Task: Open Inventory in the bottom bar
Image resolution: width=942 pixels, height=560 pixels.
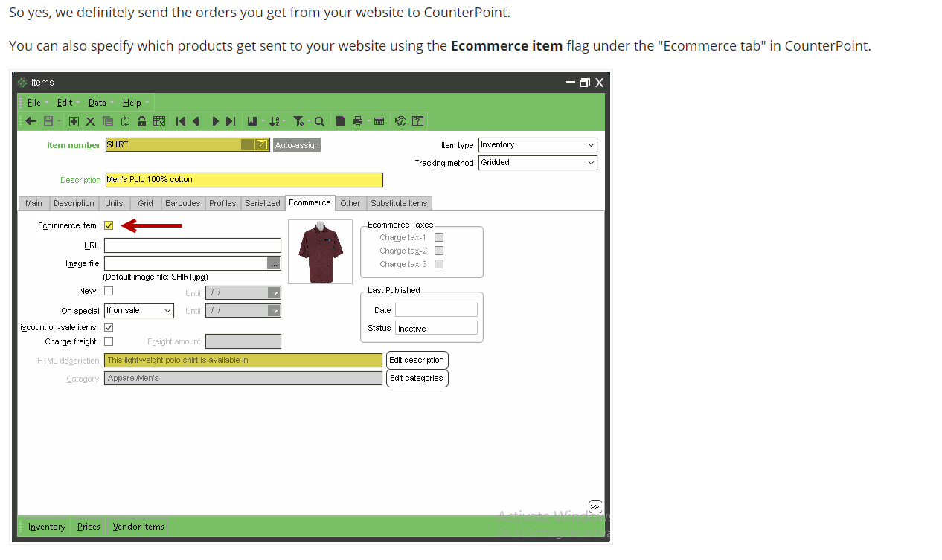Action: [47, 527]
